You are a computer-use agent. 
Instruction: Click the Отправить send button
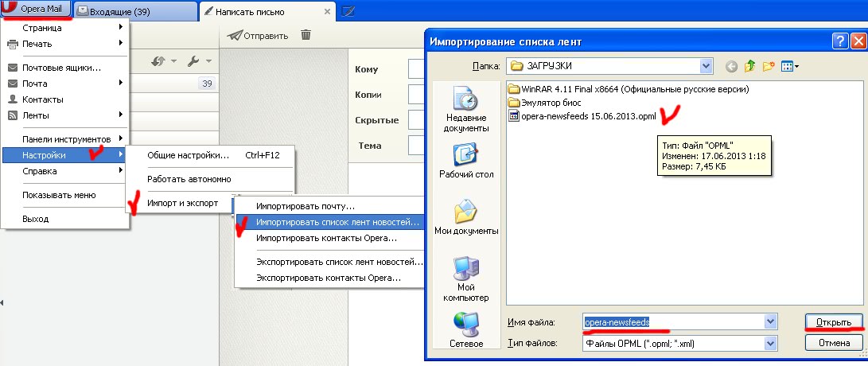click(x=258, y=36)
